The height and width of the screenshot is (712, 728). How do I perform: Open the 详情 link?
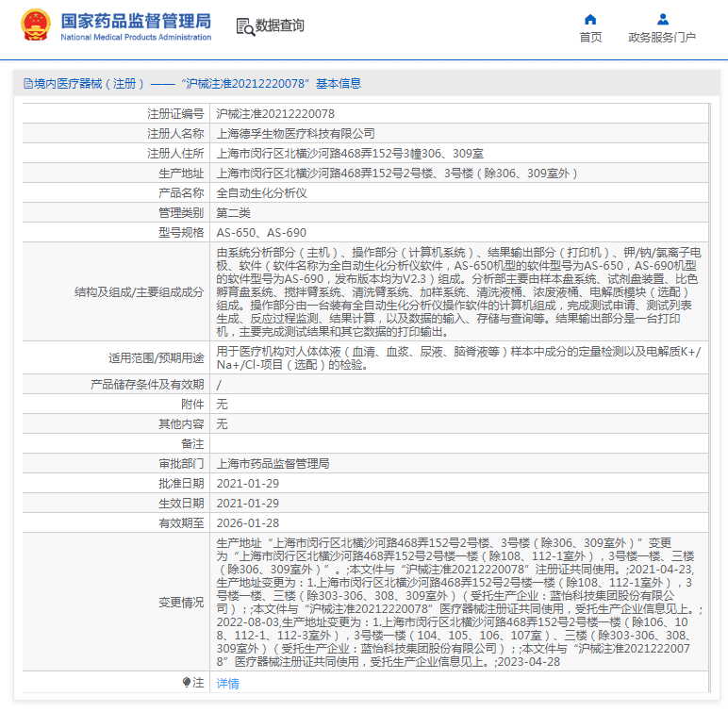[227, 683]
